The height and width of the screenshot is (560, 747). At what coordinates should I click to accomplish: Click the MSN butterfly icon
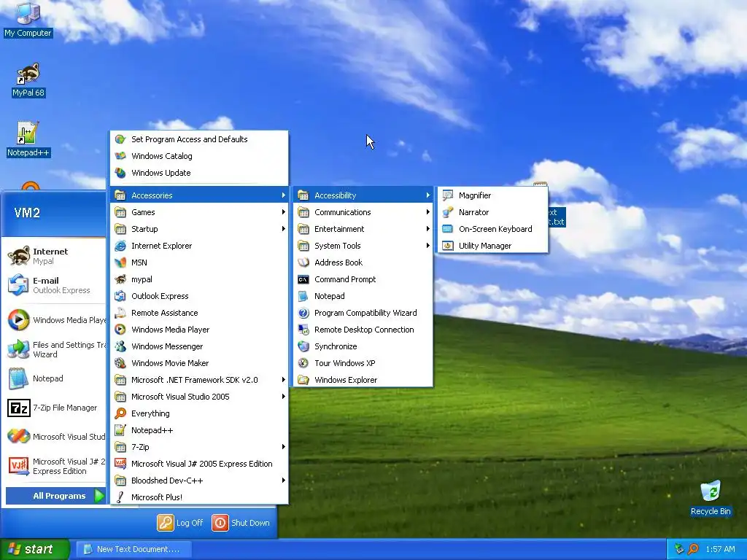point(120,262)
